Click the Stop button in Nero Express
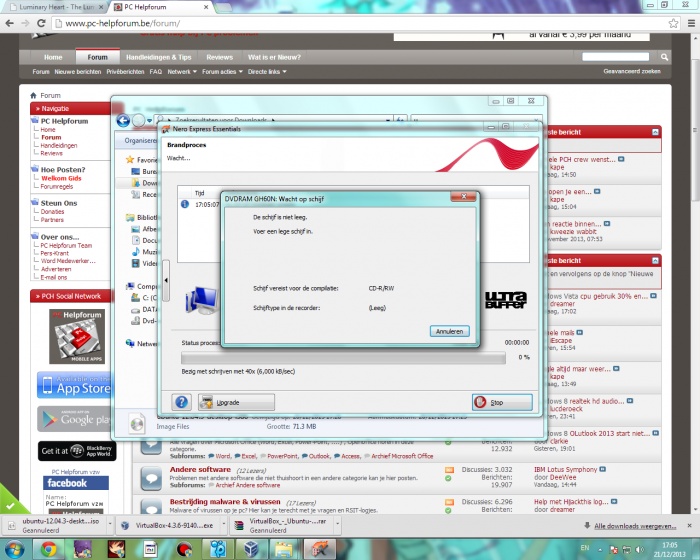Image resolution: width=700 pixels, height=560 pixels. pos(502,402)
